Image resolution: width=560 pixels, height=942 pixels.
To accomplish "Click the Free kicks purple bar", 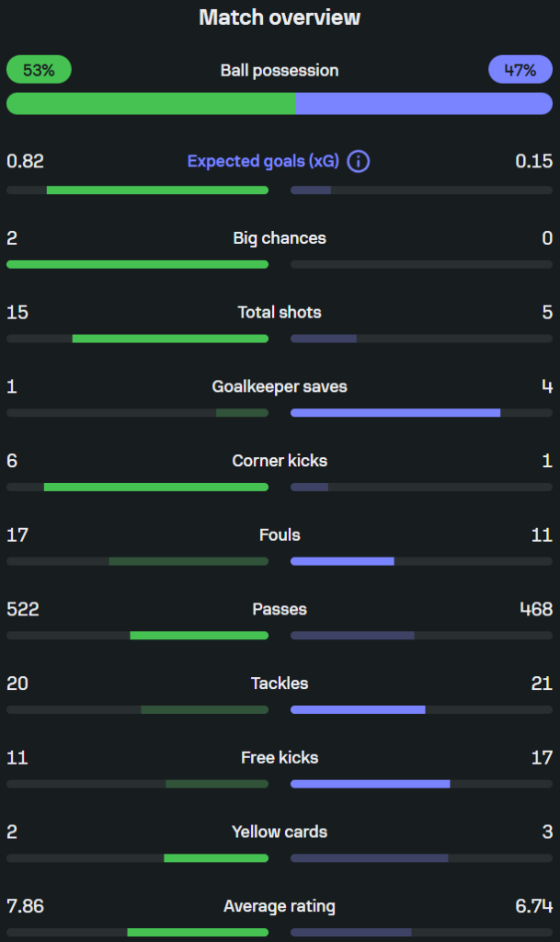I will [371, 784].
